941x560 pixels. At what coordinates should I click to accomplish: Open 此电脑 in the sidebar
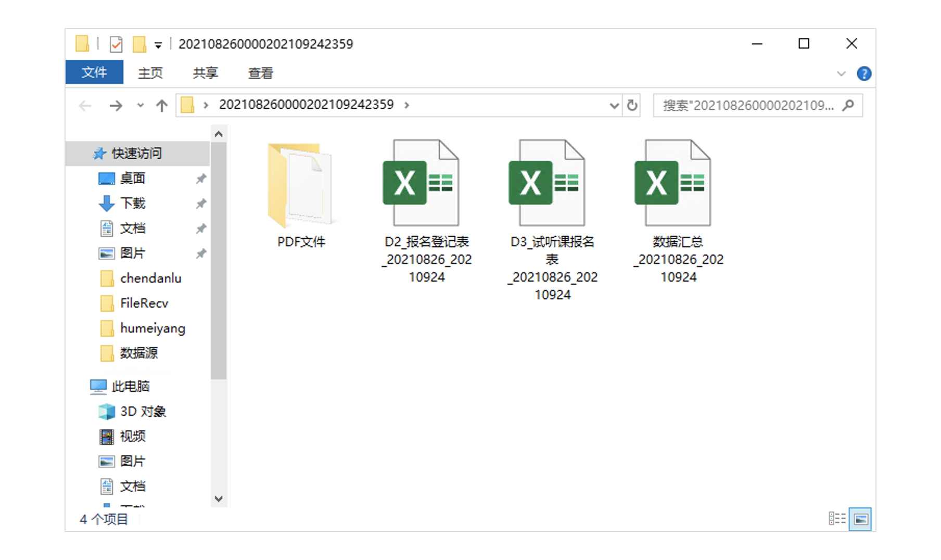pyautogui.click(x=131, y=386)
